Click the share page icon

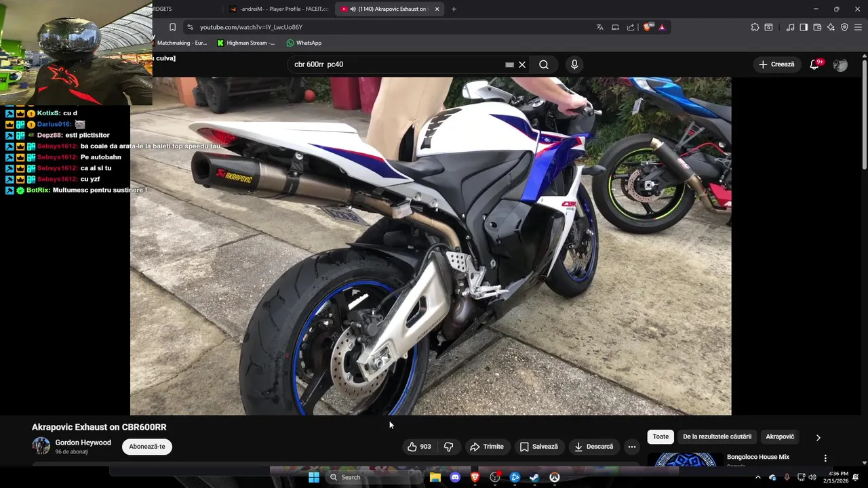coord(631,27)
